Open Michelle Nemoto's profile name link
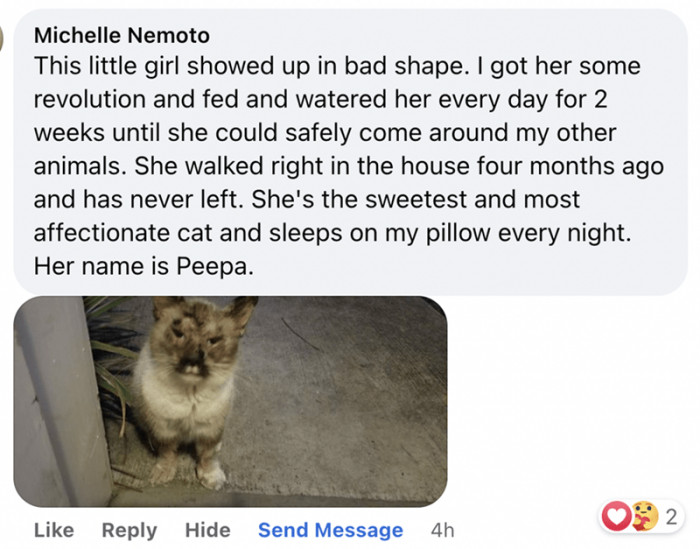700x549 pixels. pyautogui.click(x=122, y=35)
